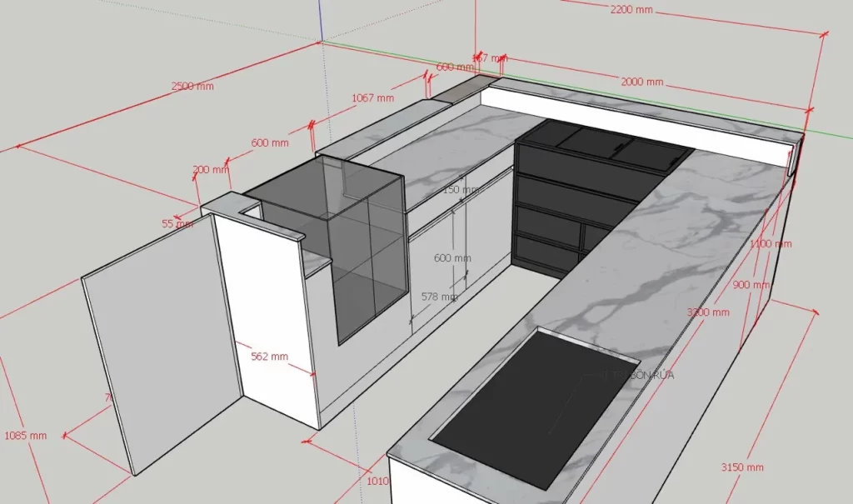Select the 1067 mm dimension label
This screenshot has height=504, width=853.
pos(372,97)
